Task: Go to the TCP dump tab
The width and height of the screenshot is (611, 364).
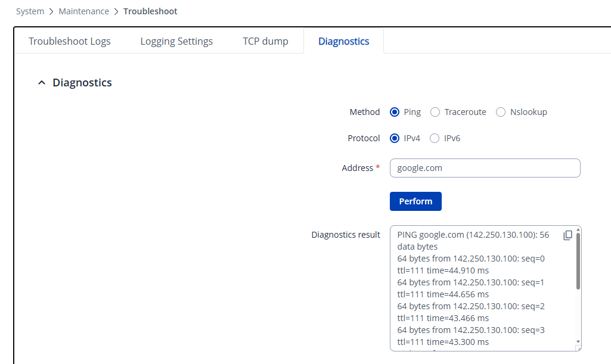Action: point(265,41)
